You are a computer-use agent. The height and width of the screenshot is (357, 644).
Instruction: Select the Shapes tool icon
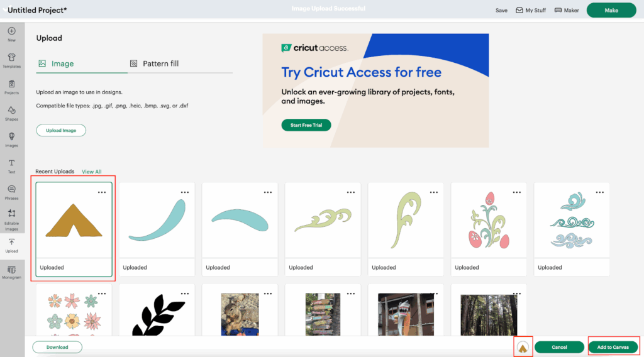(x=11, y=110)
